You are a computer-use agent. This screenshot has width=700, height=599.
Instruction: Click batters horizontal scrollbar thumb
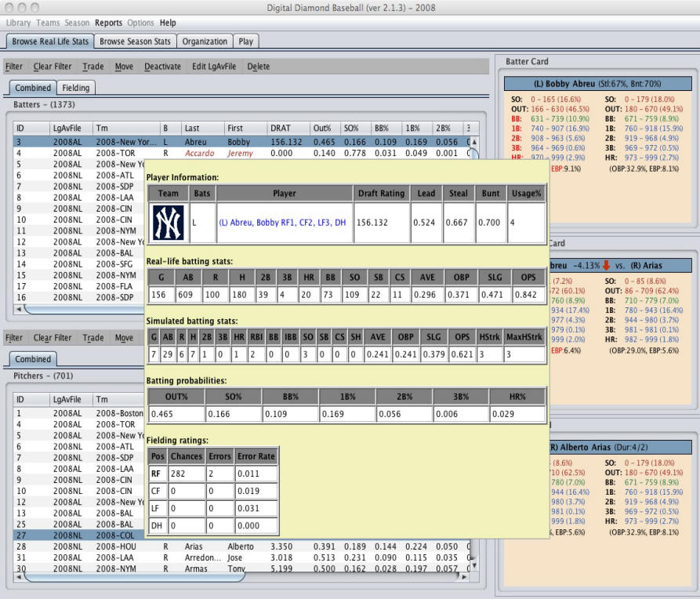84,309
